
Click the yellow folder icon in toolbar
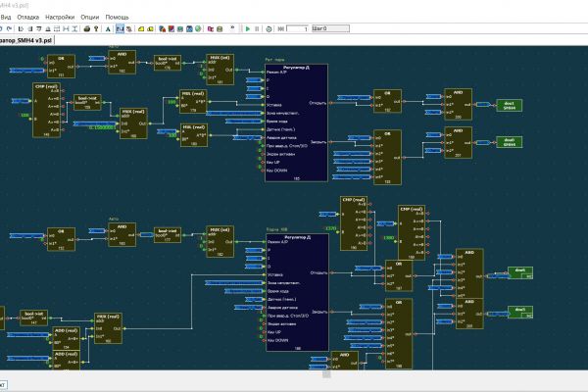click(140, 28)
